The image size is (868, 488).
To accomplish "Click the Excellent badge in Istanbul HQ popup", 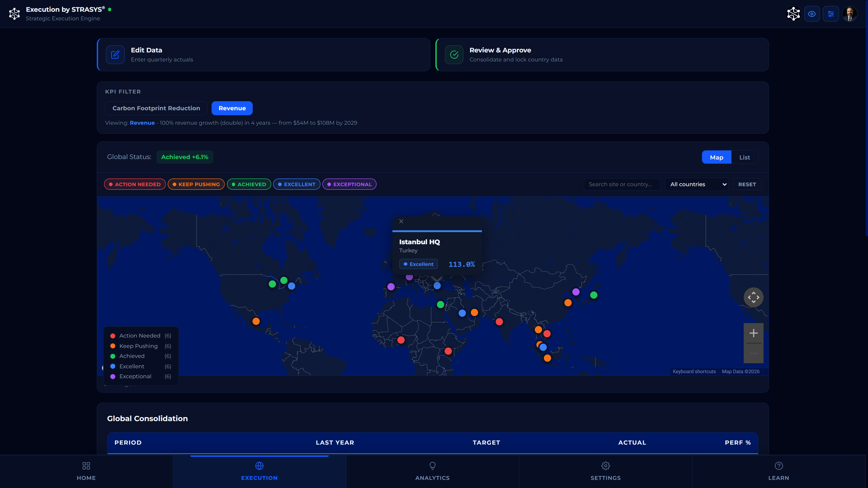I will (418, 264).
